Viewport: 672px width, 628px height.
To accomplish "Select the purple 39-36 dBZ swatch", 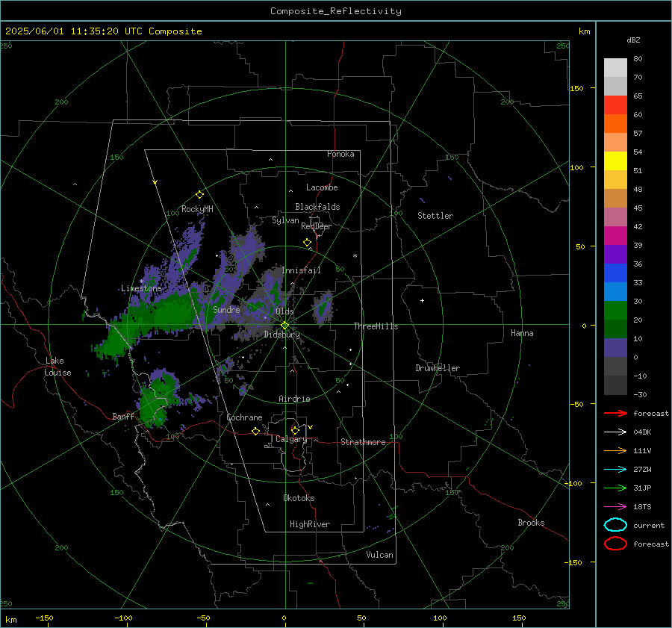I will coord(615,255).
